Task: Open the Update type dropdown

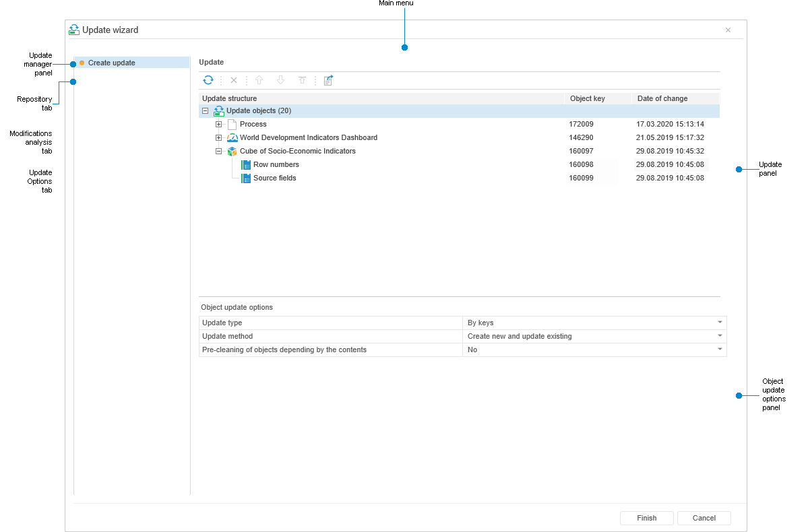Action: point(720,323)
